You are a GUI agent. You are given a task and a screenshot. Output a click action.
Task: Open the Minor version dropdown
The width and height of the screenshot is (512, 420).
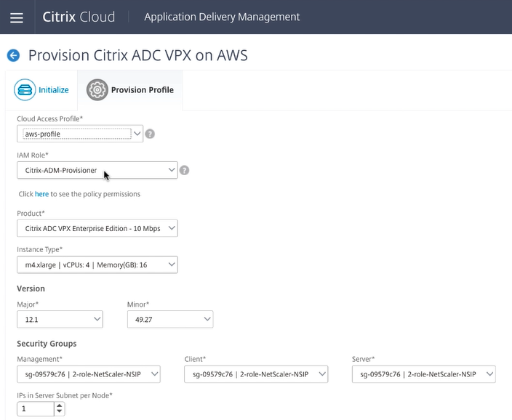169,319
